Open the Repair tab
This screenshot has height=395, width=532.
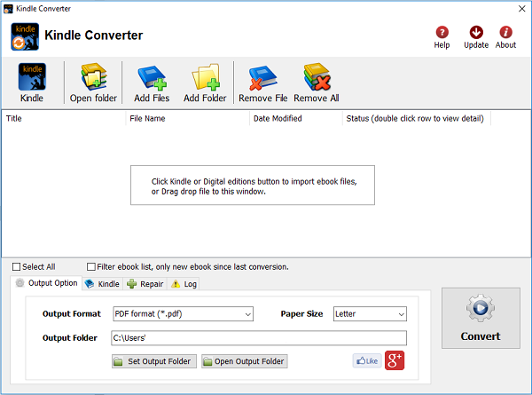click(145, 284)
